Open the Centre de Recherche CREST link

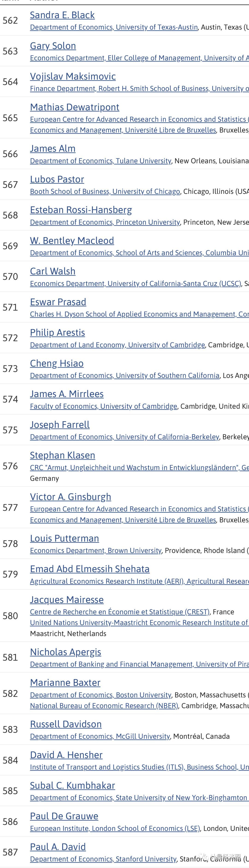click(119, 612)
